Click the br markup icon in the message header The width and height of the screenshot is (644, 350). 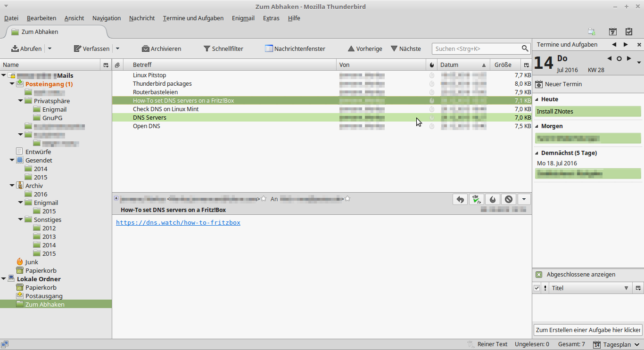tap(476, 199)
